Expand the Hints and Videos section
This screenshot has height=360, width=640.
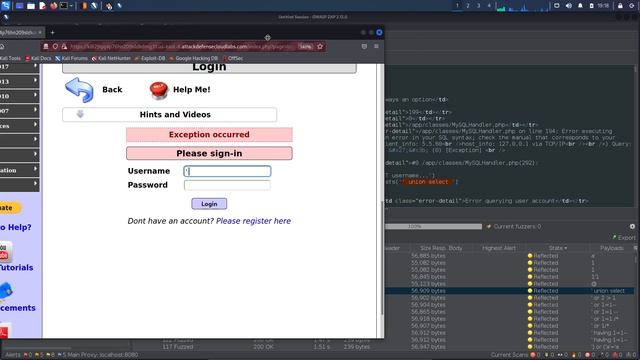(x=169, y=115)
